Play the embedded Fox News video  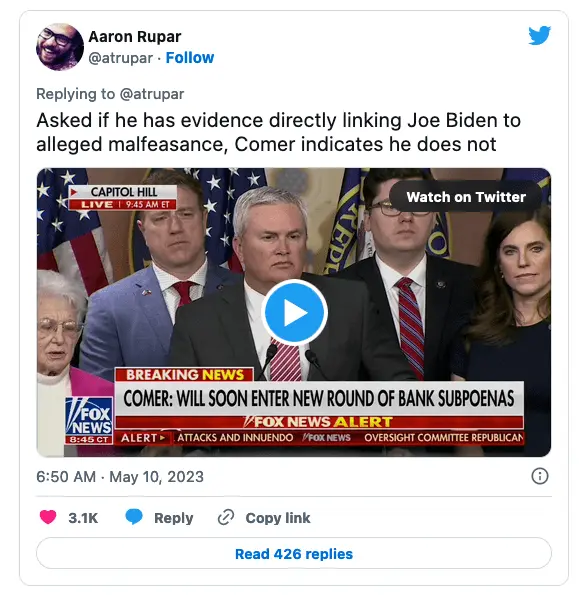tap(294, 312)
